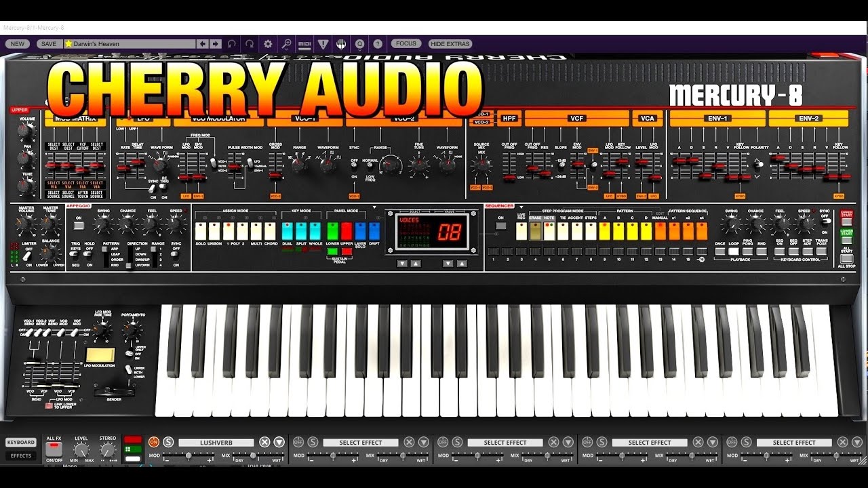The height and width of the screenshot is (488, 868).
Task: Go to previous preset with left arrow
Action: tap(203, 44)
